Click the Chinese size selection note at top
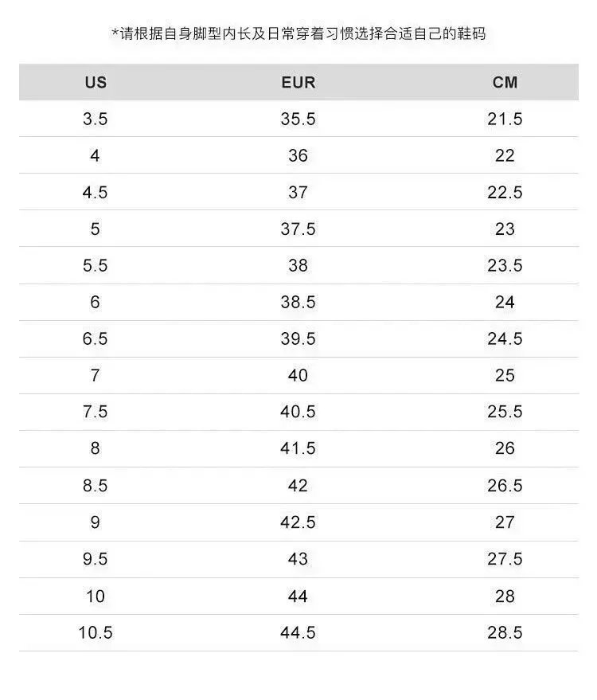597x700 pixels. [x=298, y=33]
